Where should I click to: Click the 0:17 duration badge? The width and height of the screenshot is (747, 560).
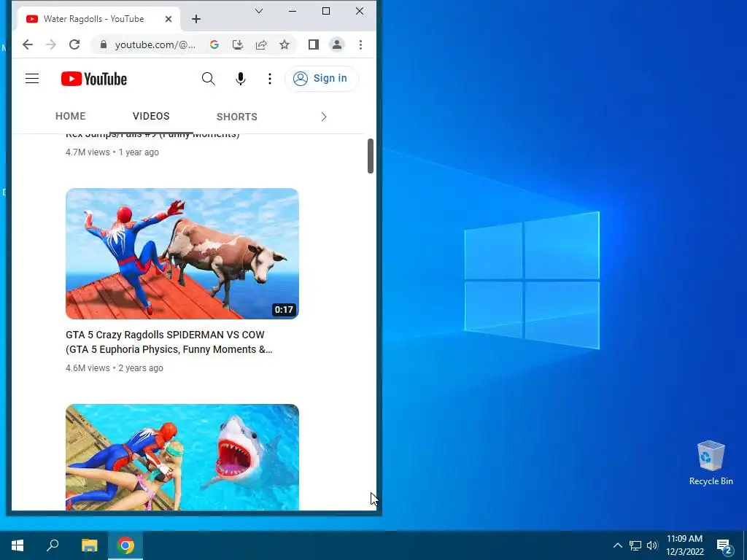point(284,309)
